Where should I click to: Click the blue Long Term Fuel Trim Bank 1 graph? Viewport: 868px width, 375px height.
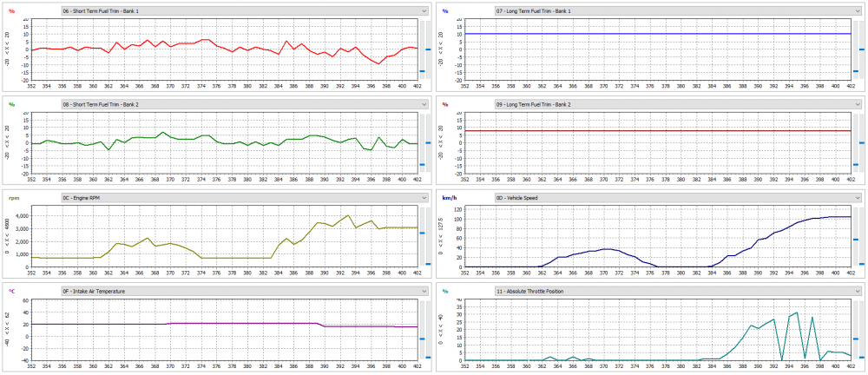658,49
